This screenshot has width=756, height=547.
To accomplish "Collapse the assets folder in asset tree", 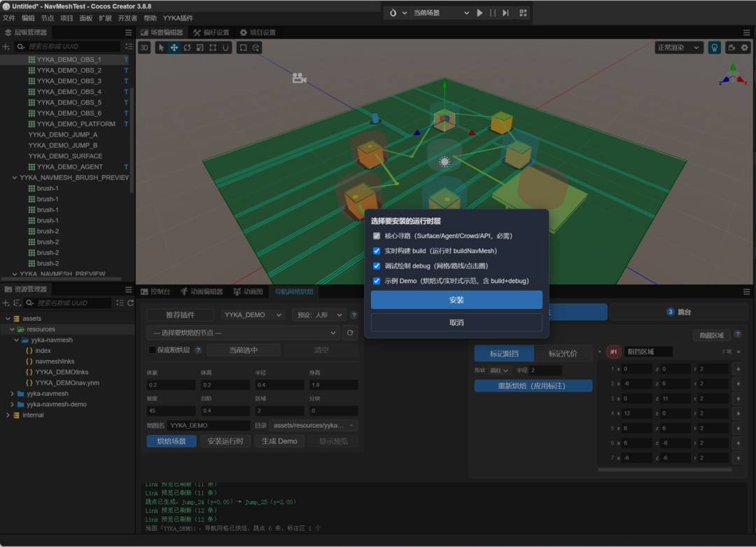I will (x=8, y=319).
